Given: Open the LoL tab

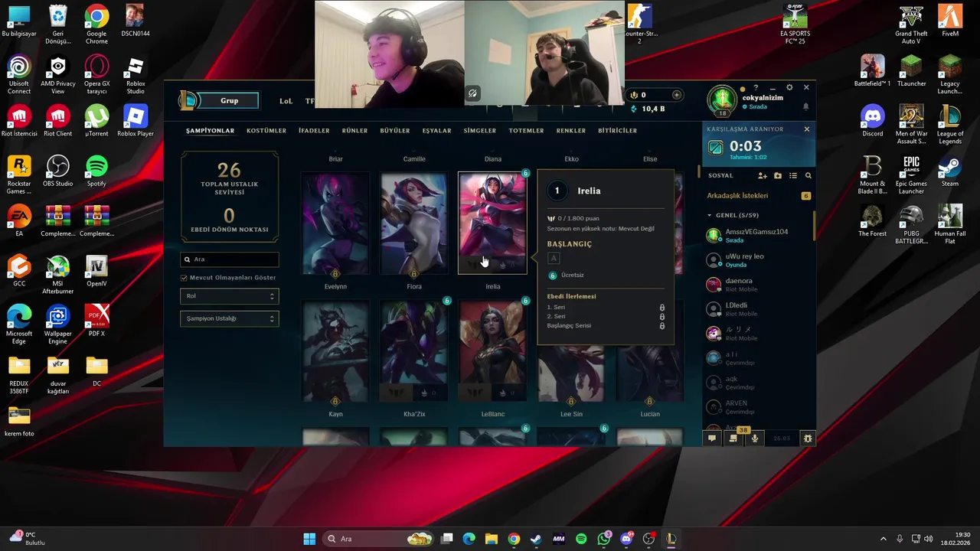Looking at the screenshot, I should tap(286, 101).
